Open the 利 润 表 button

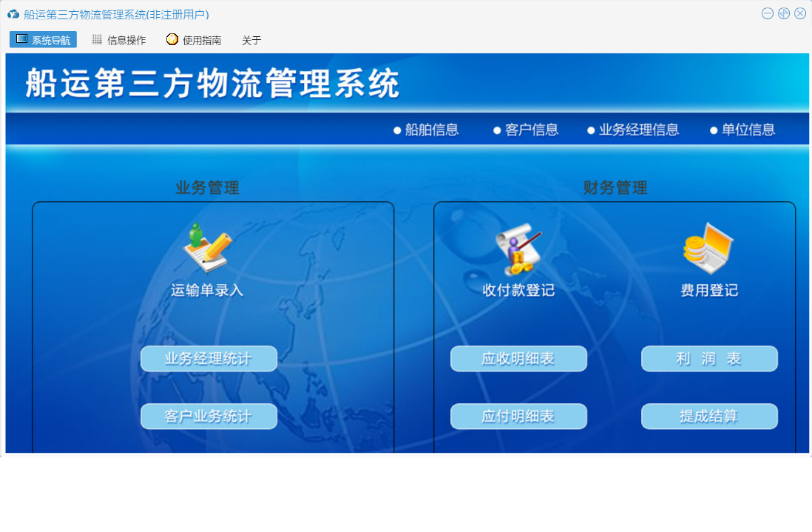click(709, 358)
